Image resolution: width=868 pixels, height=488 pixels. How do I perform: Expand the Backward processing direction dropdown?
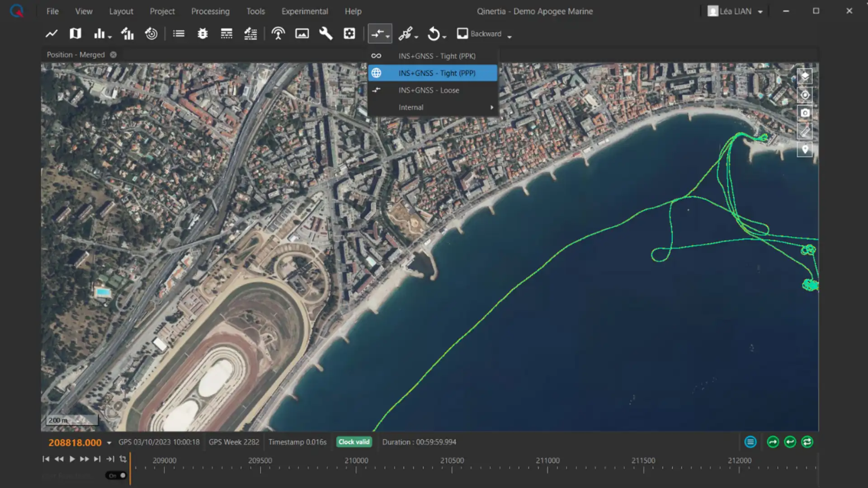[509, 37]
